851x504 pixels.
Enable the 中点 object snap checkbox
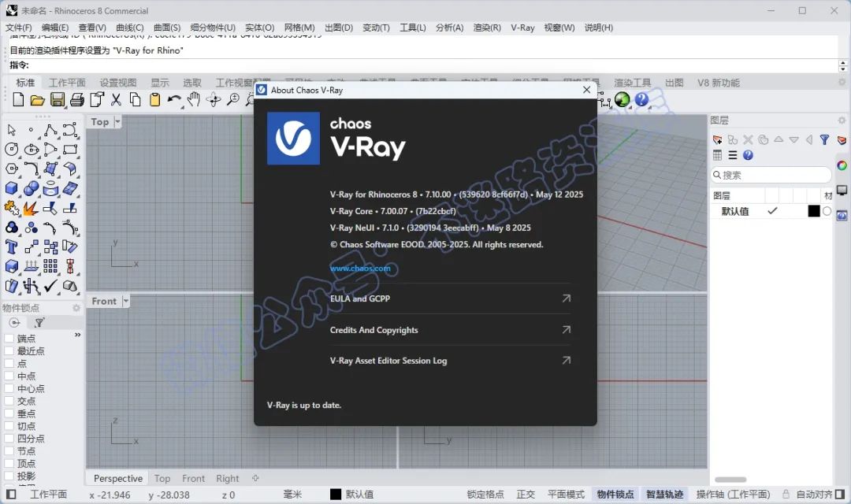(9, 376)
